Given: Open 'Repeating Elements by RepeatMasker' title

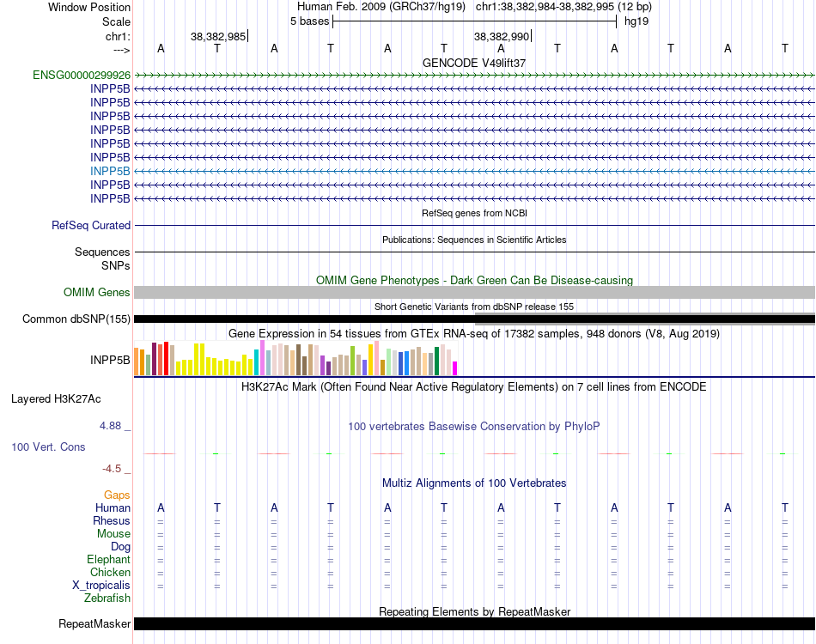Looking at the screenshot, I should pos(474,611).
